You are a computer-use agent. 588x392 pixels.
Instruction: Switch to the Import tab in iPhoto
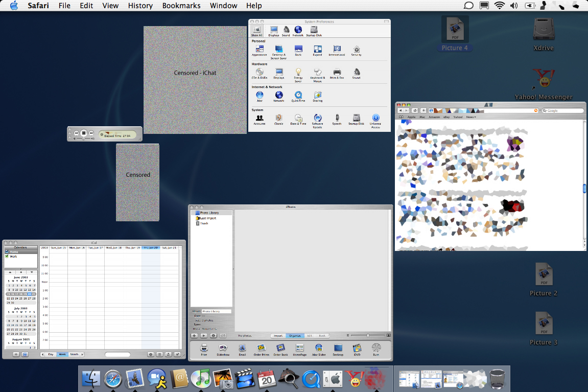click(x=278, y=336)
